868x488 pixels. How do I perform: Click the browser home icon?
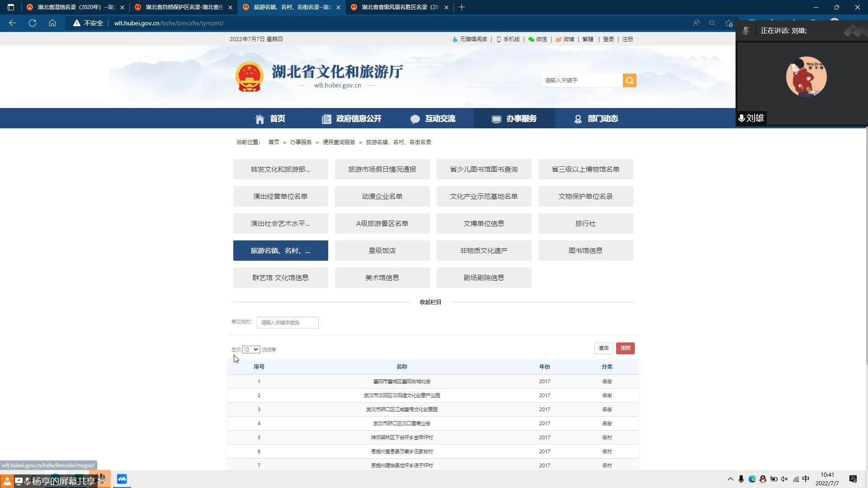coord(52,23)
